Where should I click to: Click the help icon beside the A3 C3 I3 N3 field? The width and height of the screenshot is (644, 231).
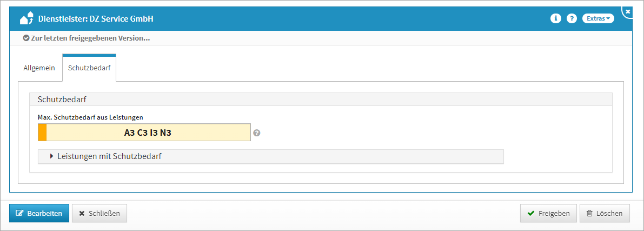tap(257, 133)
